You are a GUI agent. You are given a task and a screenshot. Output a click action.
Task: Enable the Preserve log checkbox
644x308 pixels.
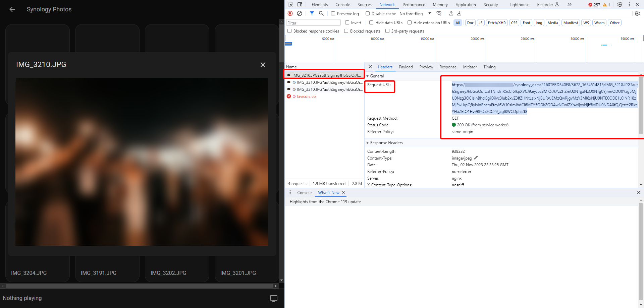pos(333,13)
